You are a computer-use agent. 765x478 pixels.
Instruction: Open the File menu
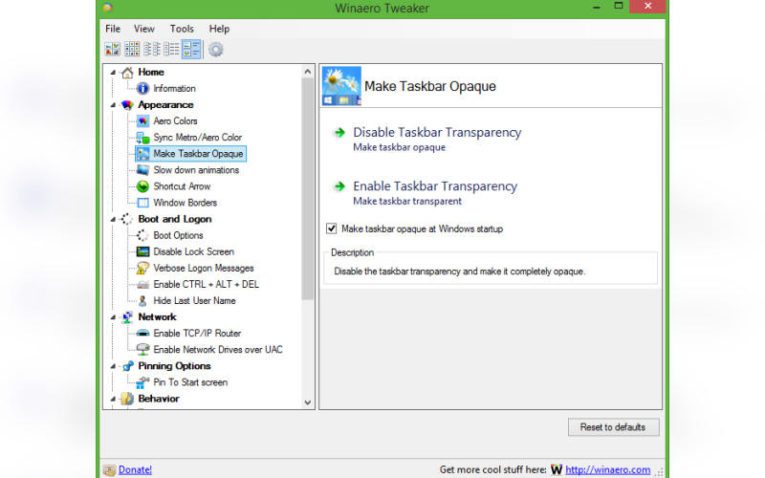(113, 29)
